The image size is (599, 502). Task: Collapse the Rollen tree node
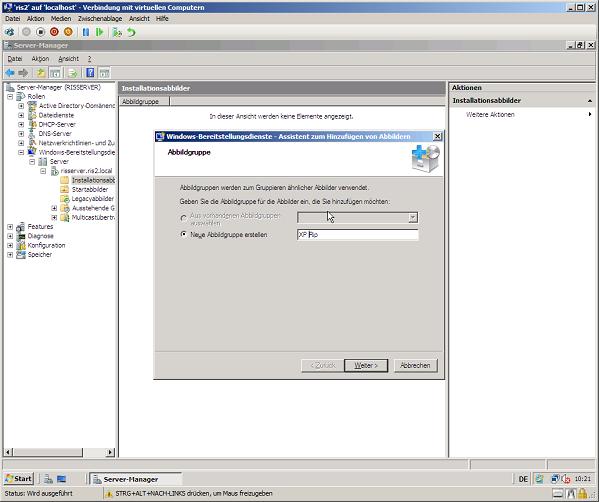click(10, 97)
